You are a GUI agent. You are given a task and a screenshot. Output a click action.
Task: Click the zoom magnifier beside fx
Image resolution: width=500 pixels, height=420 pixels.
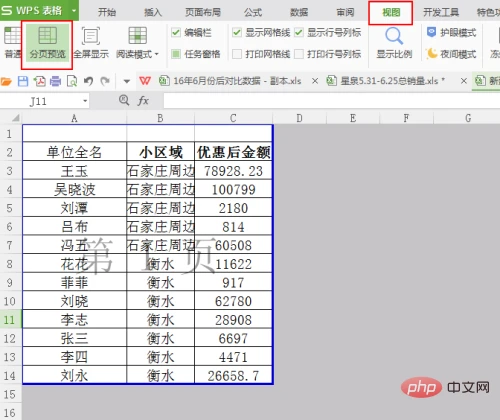(124, 100)
